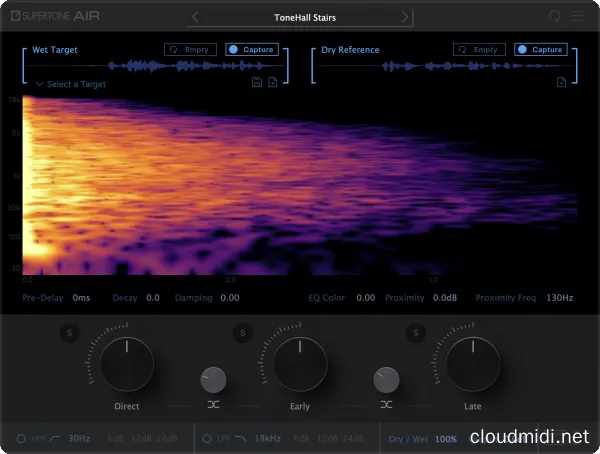
Task: Click the Supertone Air logo
Action: point(55,16)
